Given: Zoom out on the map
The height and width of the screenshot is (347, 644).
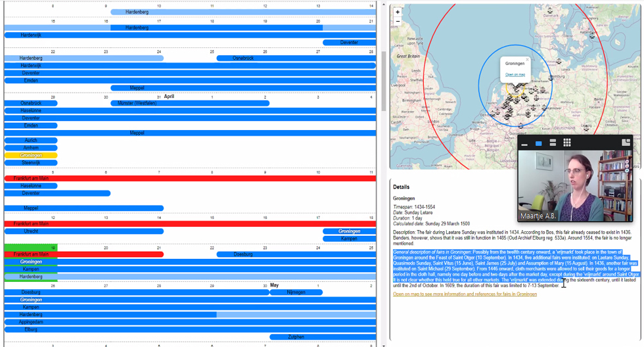Looking at the screenshot, I should pos(398,21).
